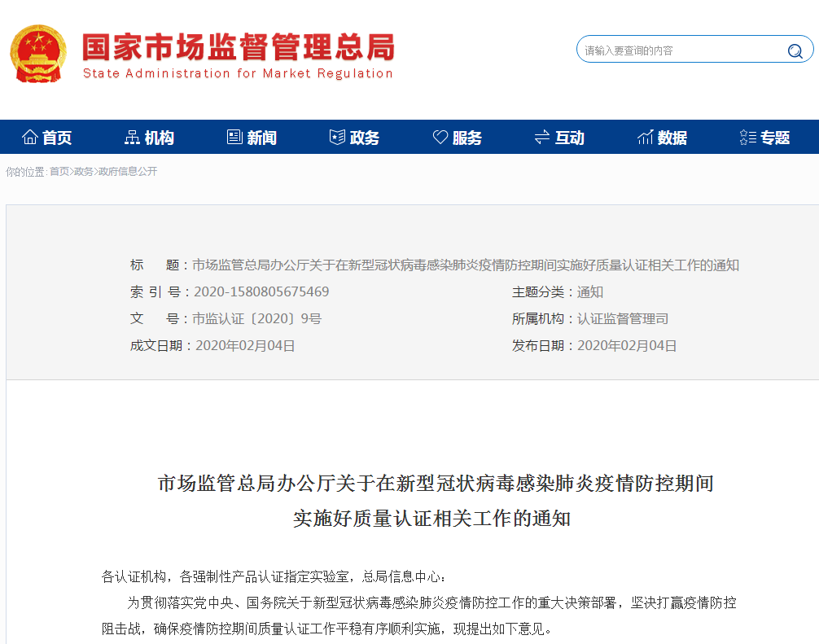Go to the 数据 navigation section

(x=672, y=138)
